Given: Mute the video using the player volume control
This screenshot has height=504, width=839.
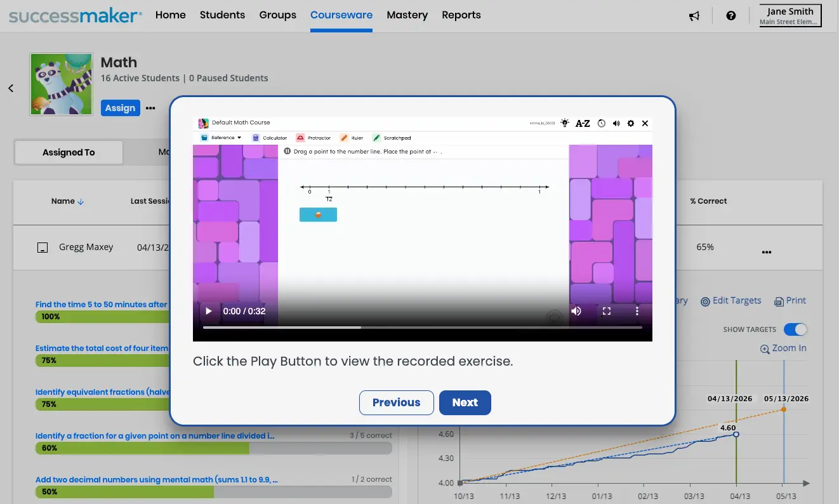Looking at the screenshot, I should (576, 311).
